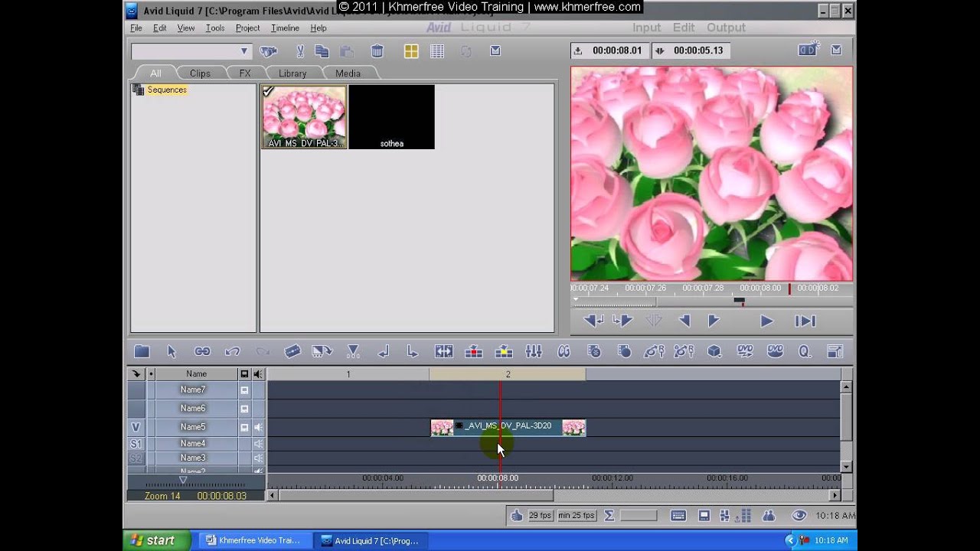
Task: Open the File menu
Action: click(136, 28)
